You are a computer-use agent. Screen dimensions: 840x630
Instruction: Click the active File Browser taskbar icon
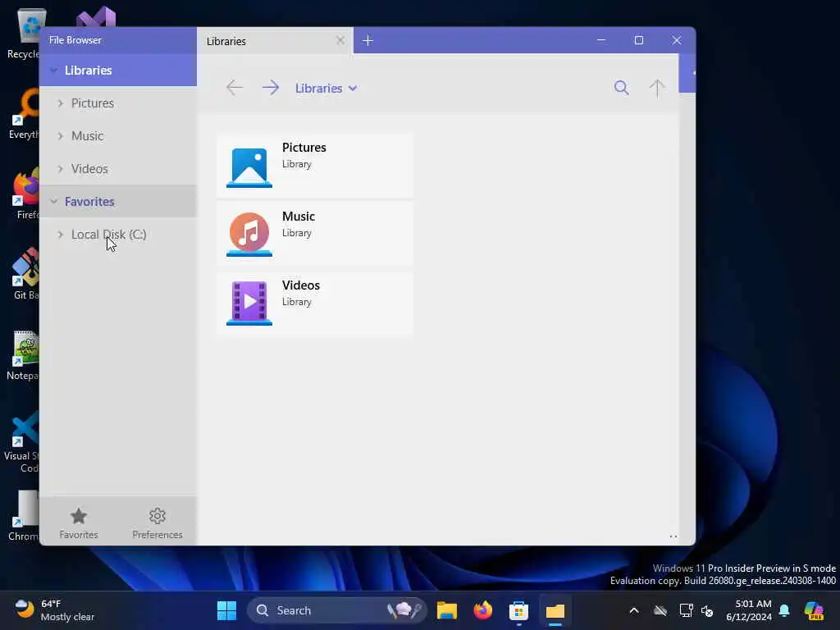coord(555,610)
